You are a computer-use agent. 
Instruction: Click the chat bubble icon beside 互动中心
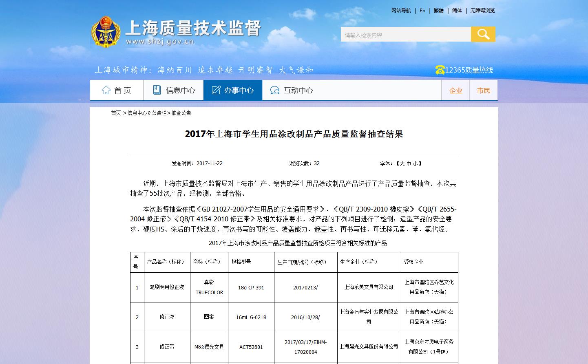click(x=275, y=90)
